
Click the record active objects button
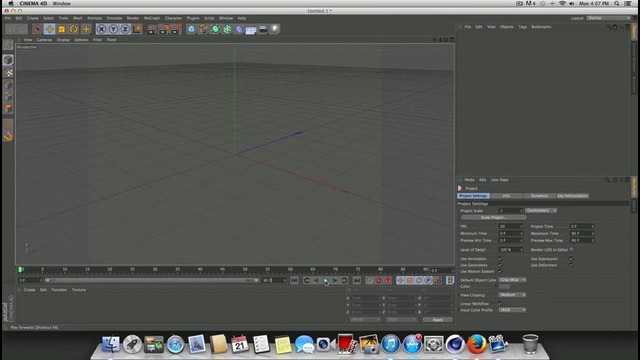point(378,280)
